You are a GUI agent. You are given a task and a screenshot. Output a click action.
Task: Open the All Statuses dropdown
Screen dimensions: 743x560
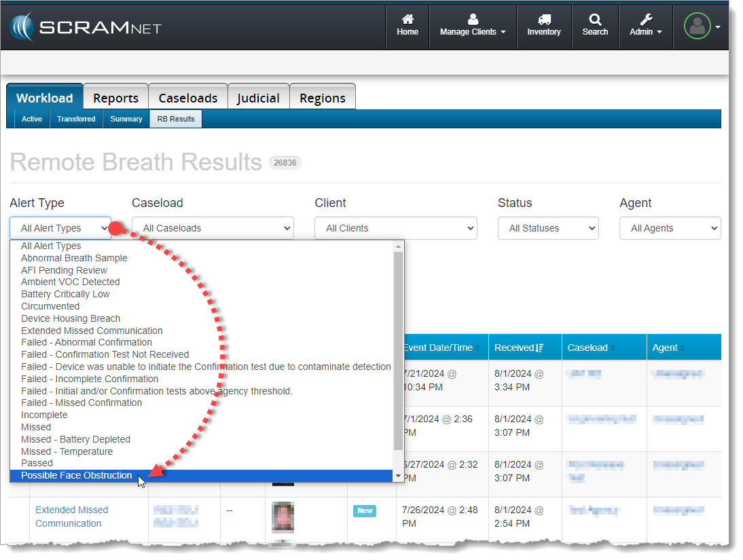tap(548, 228)
